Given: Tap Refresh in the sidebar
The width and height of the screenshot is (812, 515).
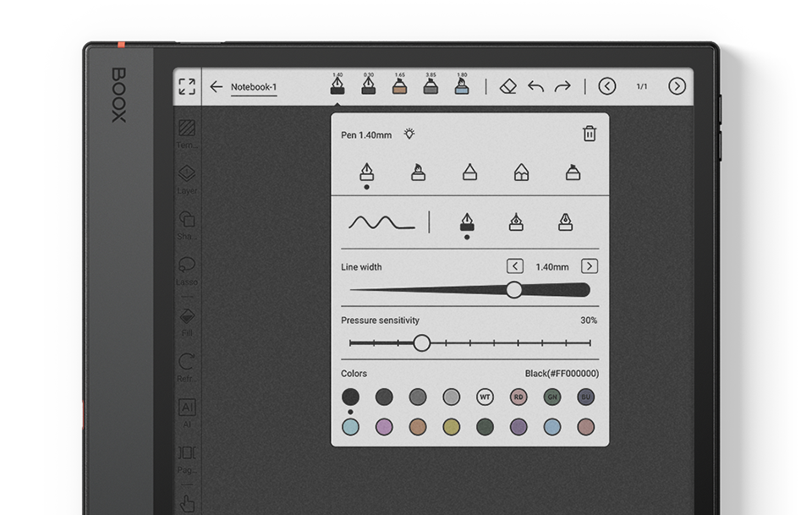Looking at the screenshot, I should coord(187,367).
